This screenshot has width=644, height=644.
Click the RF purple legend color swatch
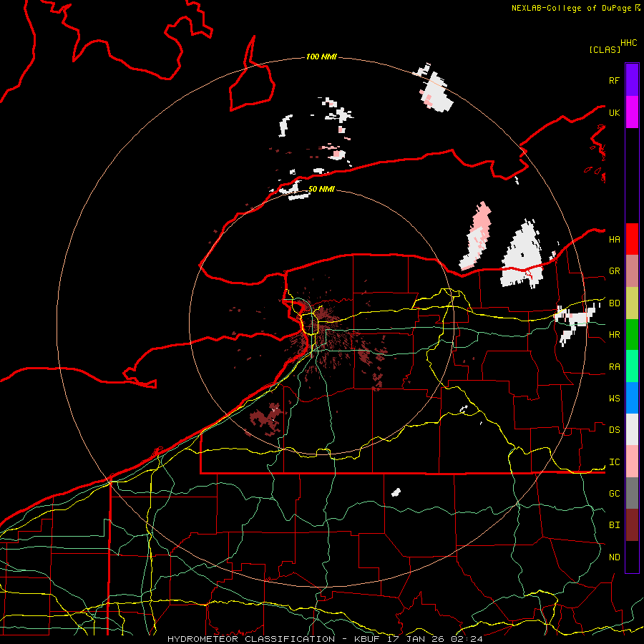(x=632, y=80)
